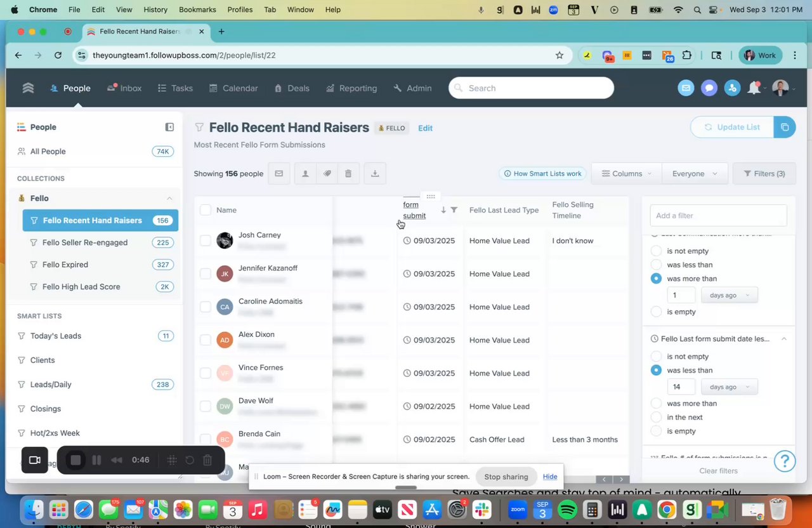812x528 pixels.
Task: Select the Jennifer Kazanoff row checkbox
Action: (206, 274)
